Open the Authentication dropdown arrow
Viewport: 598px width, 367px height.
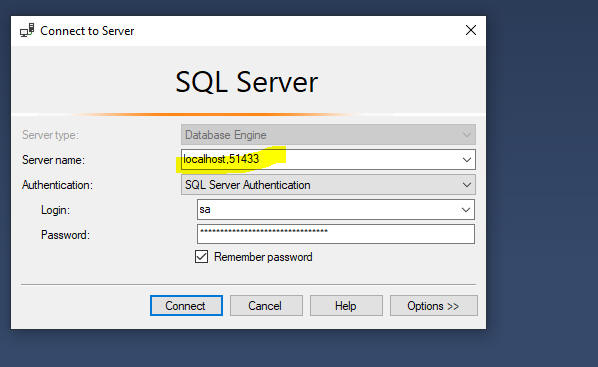(466, 185)
